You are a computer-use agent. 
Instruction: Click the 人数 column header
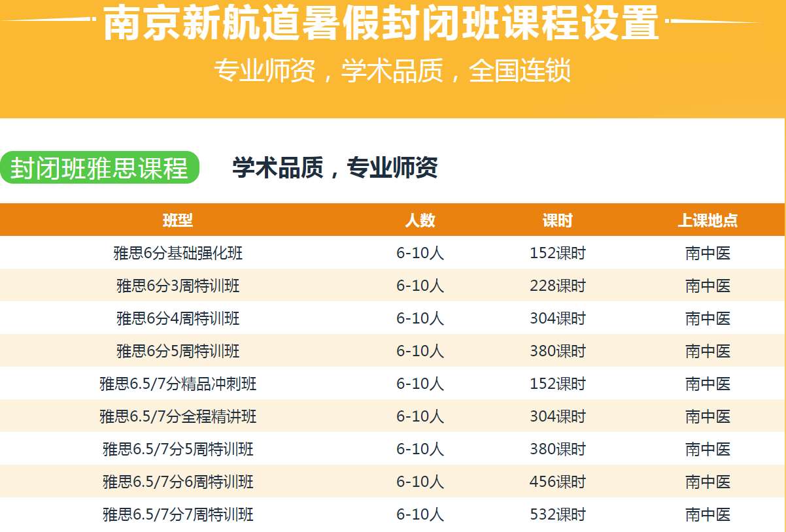(420, 220)
